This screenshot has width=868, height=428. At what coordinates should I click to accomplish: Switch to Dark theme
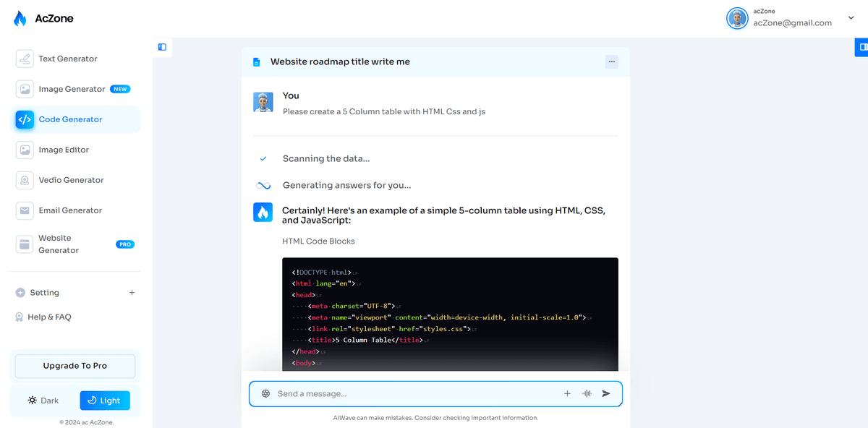43,401
